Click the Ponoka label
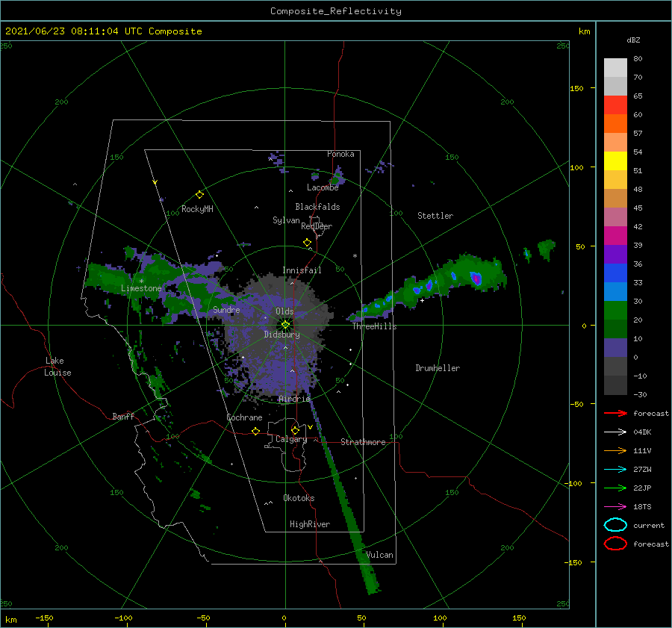Image resolution: width=672 pixels, height=628 pixels. pos(340,154)
